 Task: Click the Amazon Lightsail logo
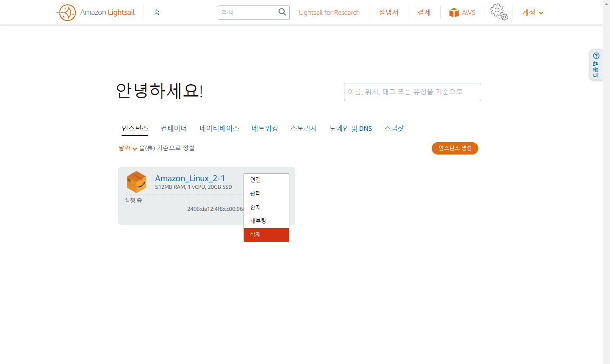[x=96, y=13]
